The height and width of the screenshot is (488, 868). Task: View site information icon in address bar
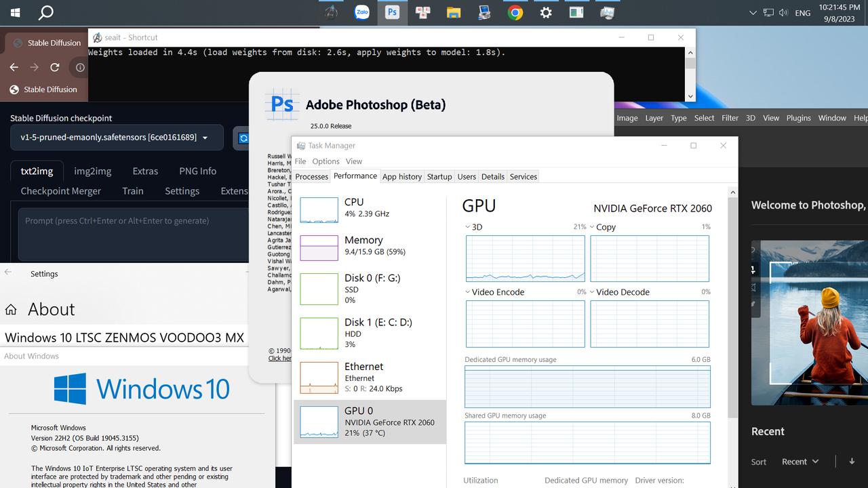pyautogui.click(x=80, y=67)
